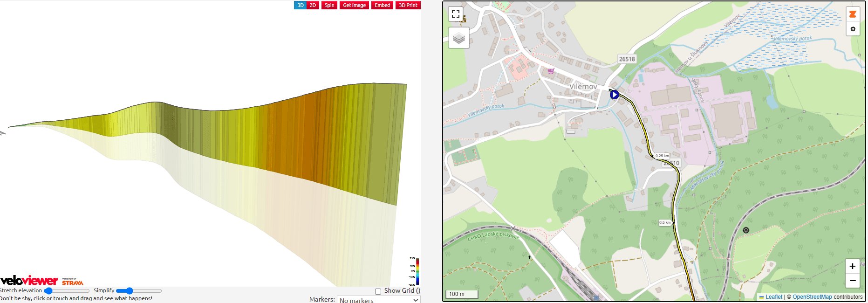Switch elevation view to 3D mode
The image size is (868, 303).
pyautogui.click(x=300, y=5)
